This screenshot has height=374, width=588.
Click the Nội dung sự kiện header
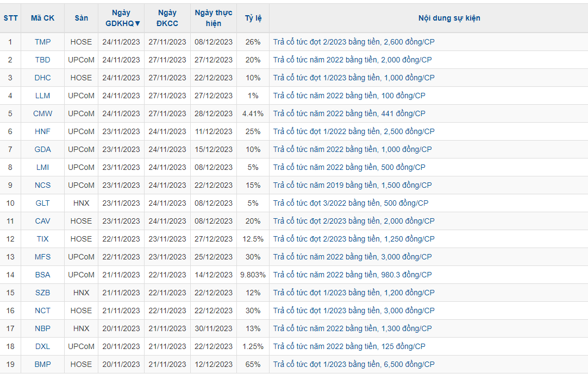pyautogui.click(x=449, y=18)
